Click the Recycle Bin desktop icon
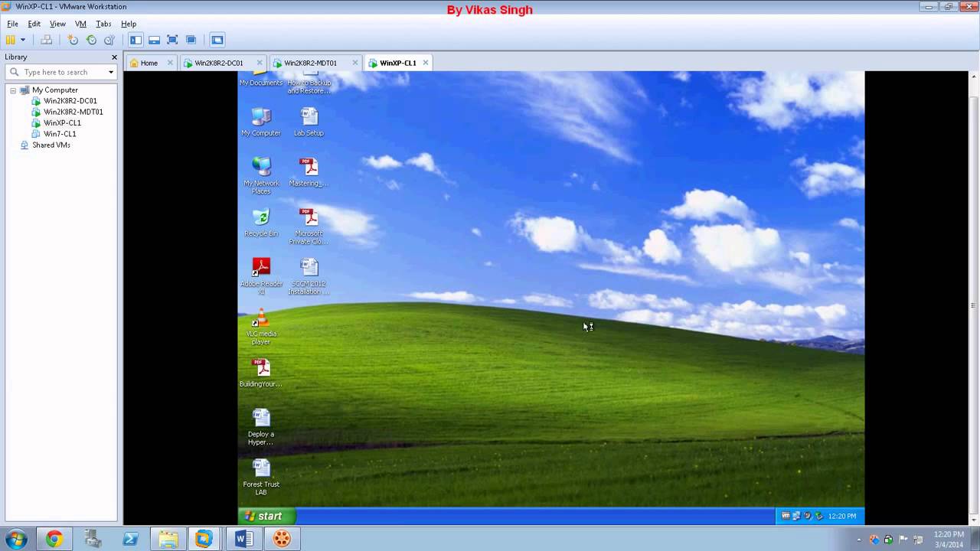The width and height of the screenshot is (980, 551). pos(261,223)
